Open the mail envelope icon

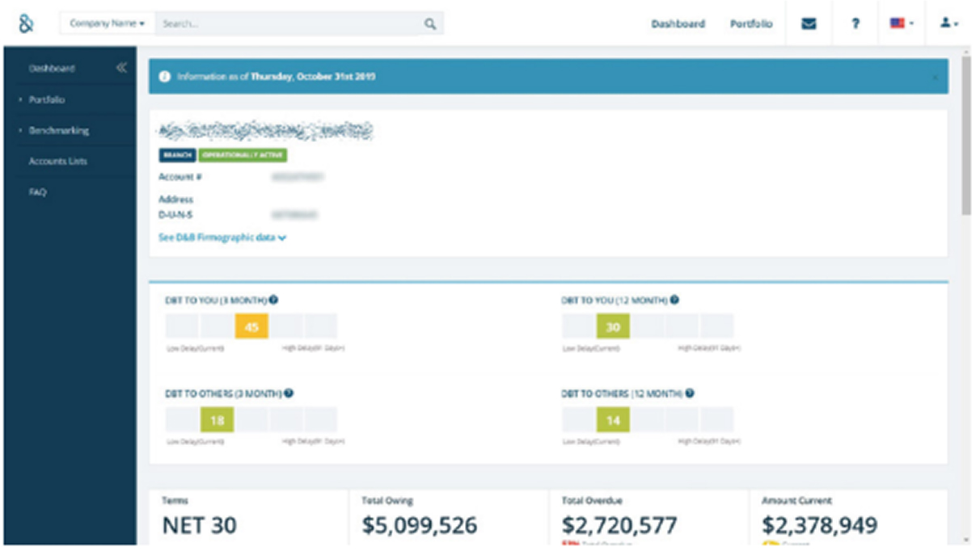[808, 24]
